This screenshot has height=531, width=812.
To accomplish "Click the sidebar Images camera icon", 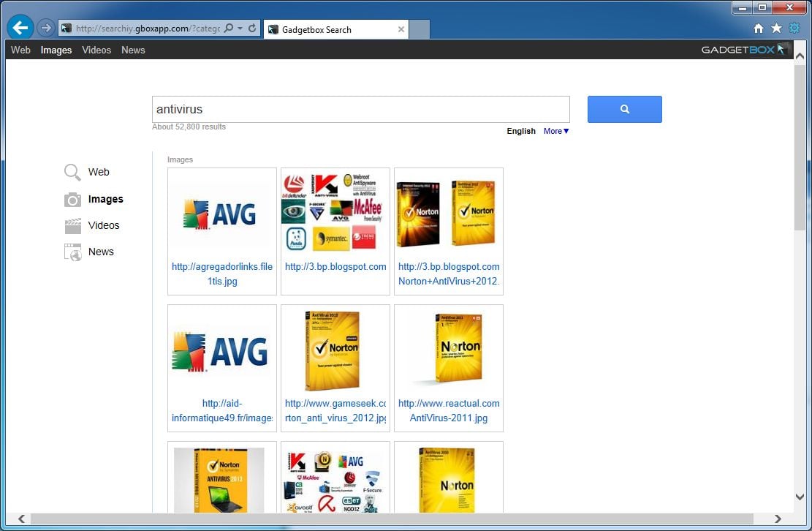I will click(x=72, y=200).
